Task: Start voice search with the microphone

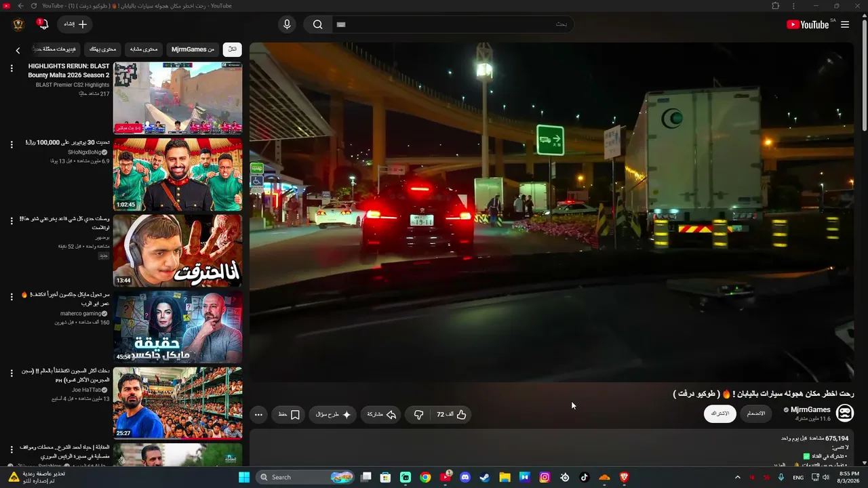Action: click(x=287, y=24)
